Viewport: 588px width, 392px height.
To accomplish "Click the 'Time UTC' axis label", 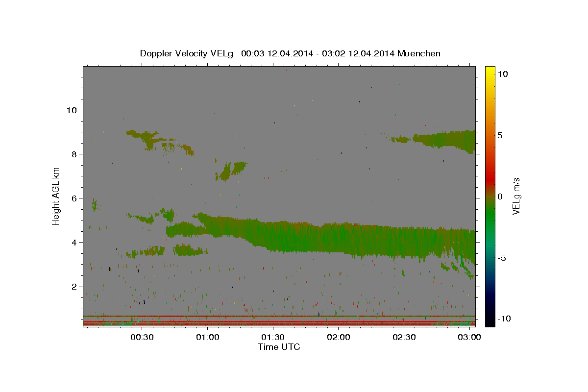I will 279,347.
